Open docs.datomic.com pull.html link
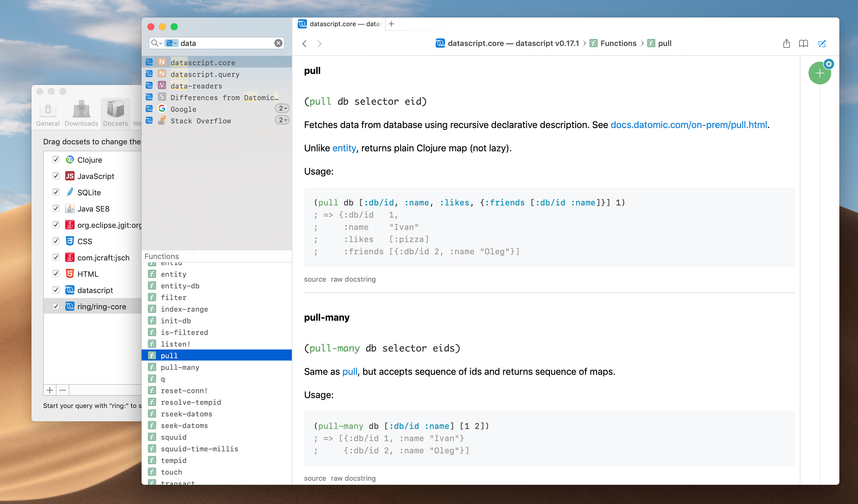The height and width of the screenshot is (504, 858). [x=688, y=125]
